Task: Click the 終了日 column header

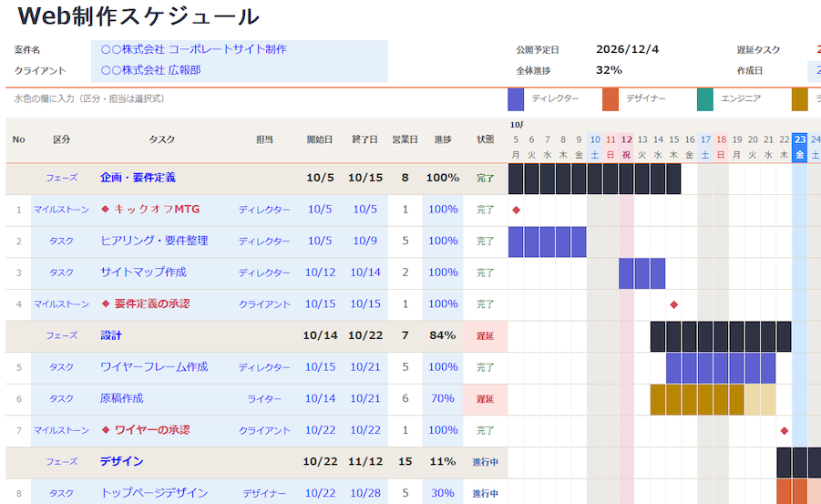Action: pyautogui.click(x=365, y=139)
